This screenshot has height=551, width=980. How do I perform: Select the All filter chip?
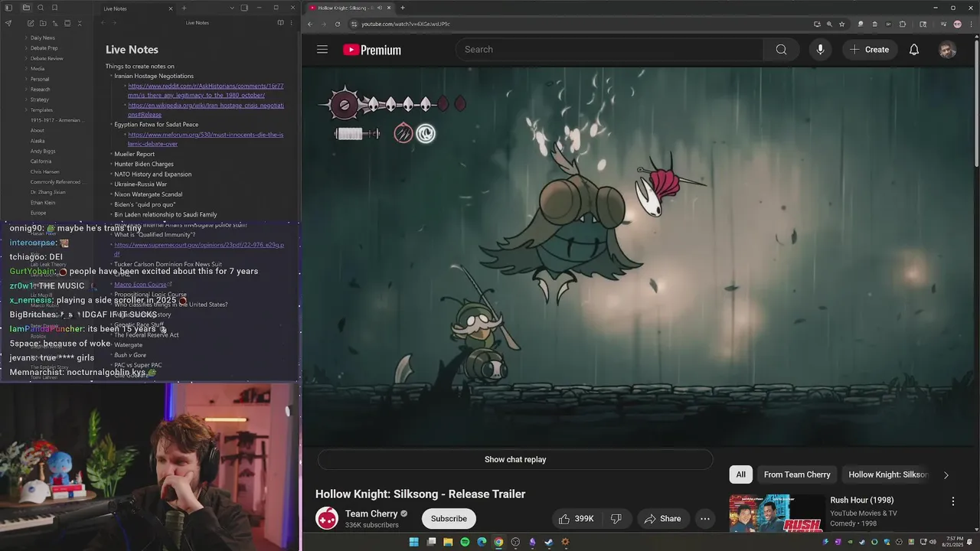(741, 474)
